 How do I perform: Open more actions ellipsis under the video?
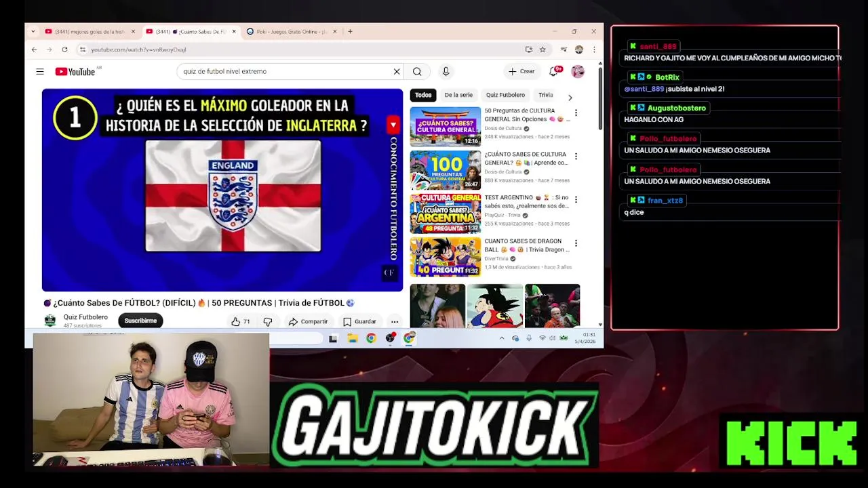coord(395,322)
